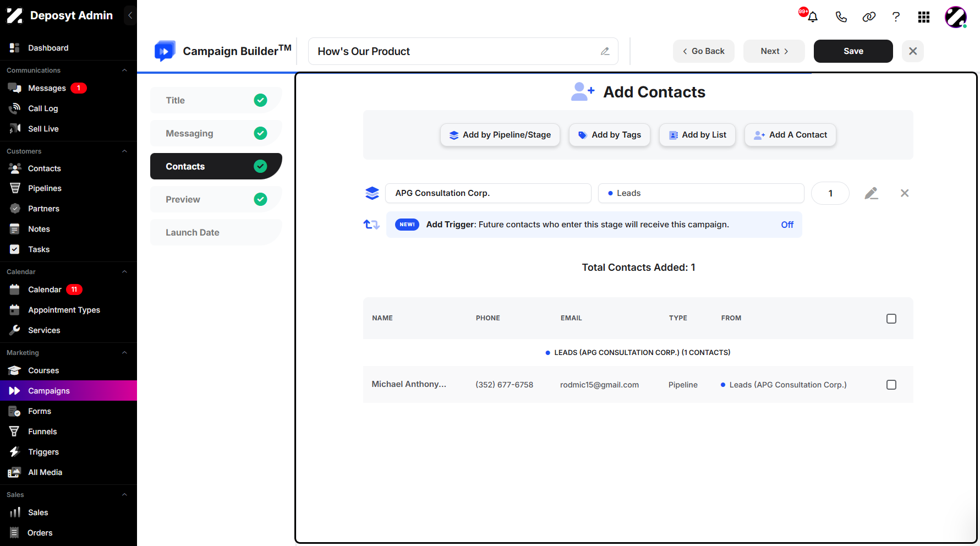Check the select-all checkbox in table header
980x546 pixels.
891,319
